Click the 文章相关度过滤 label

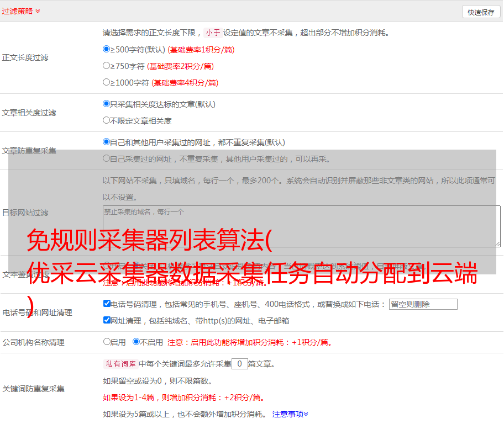29,113
